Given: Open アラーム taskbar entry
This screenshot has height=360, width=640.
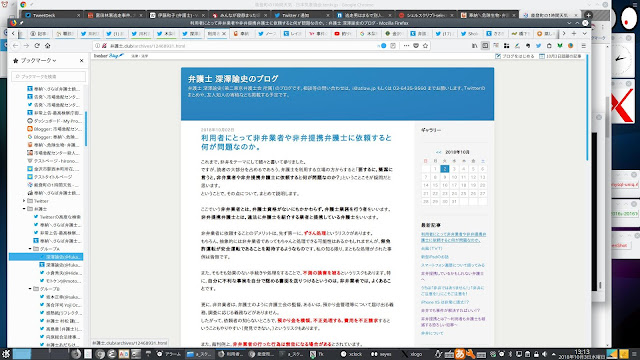Looking at the screenshot, I should pyautogui.click(x=169, y=354).
